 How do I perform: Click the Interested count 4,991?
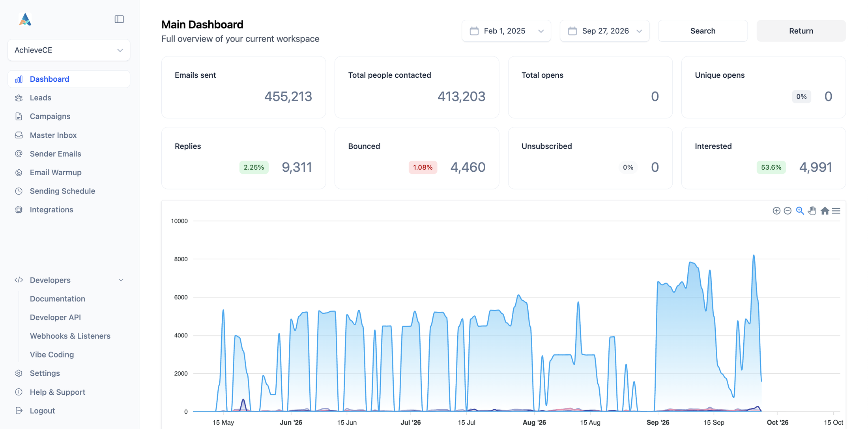click(x=816, y=167)
